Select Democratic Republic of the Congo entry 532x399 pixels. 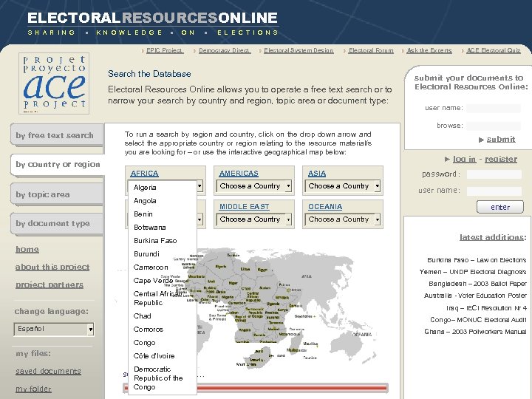click(158, 378)
